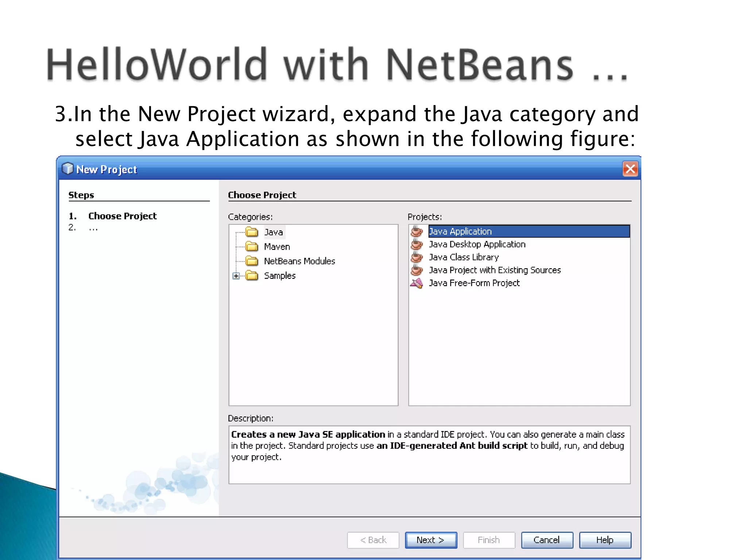The height and width of the screenshot is (560, 747).
Task: Click the Java folder icon in Categories
Action: click(252, 232)
